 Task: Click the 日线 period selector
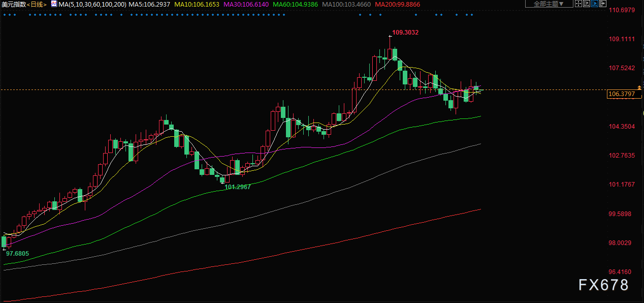click(37, 4)
